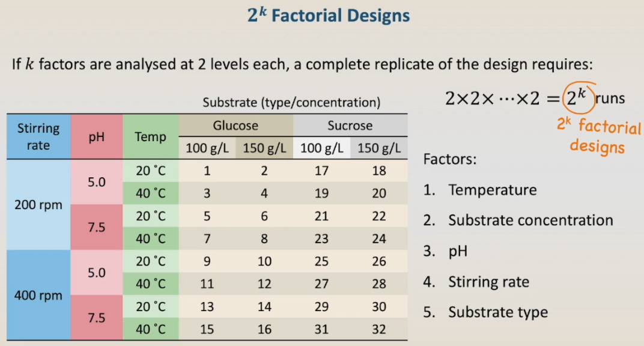
Task: Click the "Factors:" heading text
Action: click(450, 160)
